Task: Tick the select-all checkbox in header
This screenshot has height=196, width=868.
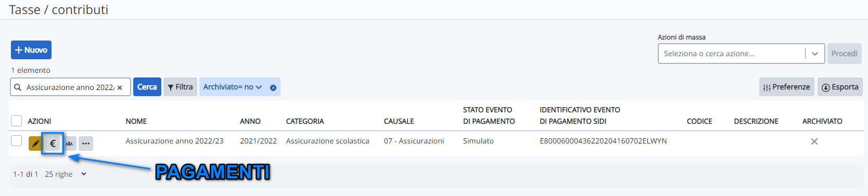Action: [17, 121]
